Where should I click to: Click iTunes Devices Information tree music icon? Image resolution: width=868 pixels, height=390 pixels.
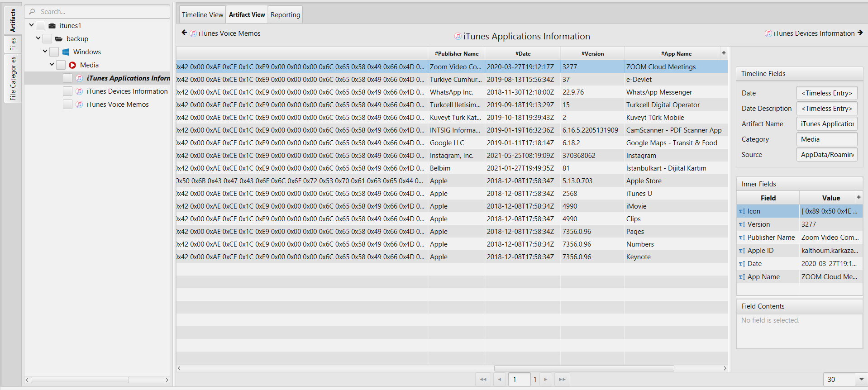(79, 91)
